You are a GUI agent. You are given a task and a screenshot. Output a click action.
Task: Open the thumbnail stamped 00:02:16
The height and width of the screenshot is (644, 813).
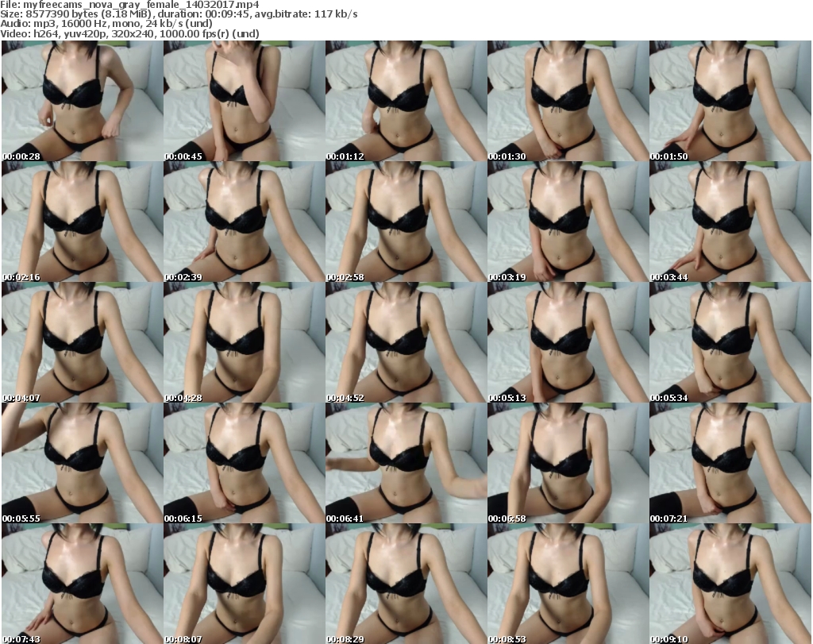(83, 222)
